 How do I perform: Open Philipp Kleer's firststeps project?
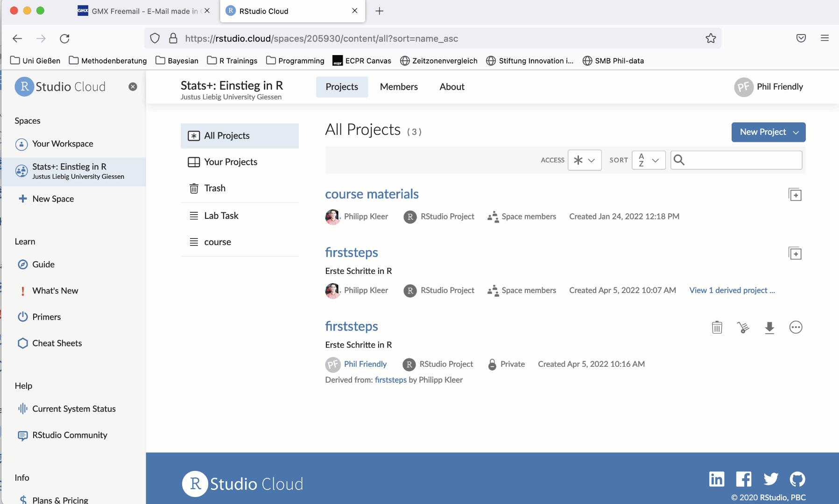(x=352, y=252)
